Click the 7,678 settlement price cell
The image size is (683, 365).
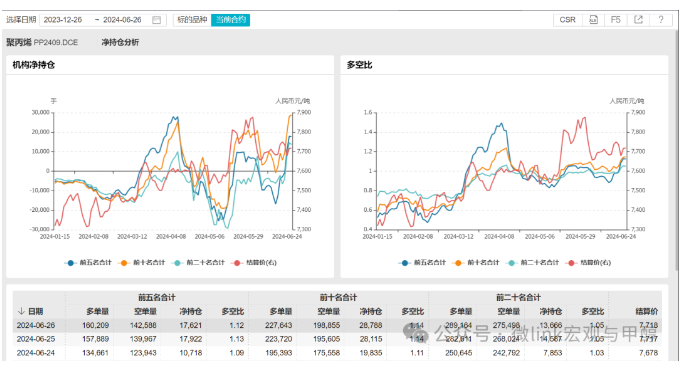[x=649, y=353]
